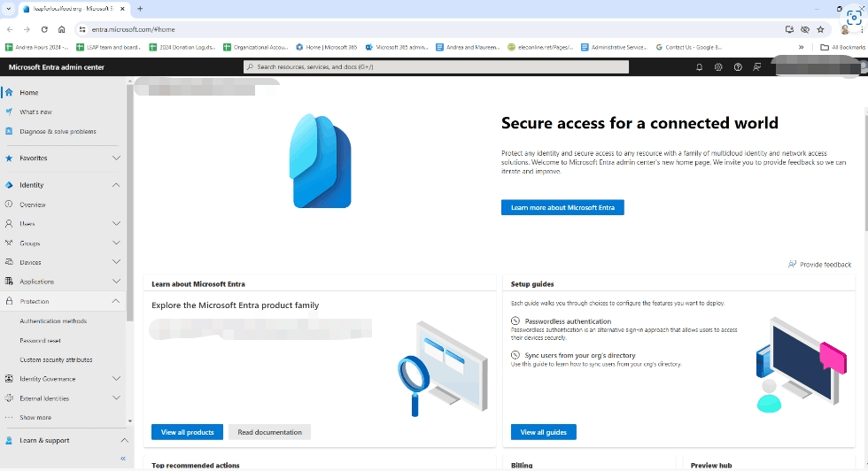Viewport: 868px width, 471px height.
Task: Go back with browser back arrow
Action: tap(10, 29)
